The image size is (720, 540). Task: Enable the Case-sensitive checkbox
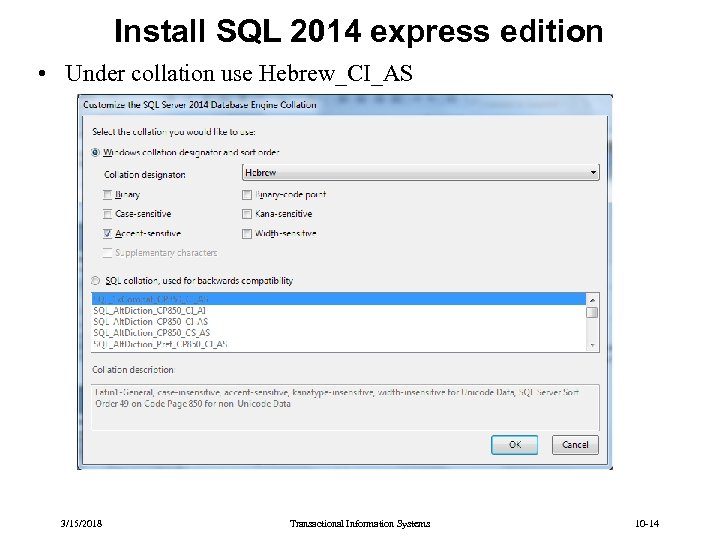point(107,214)
